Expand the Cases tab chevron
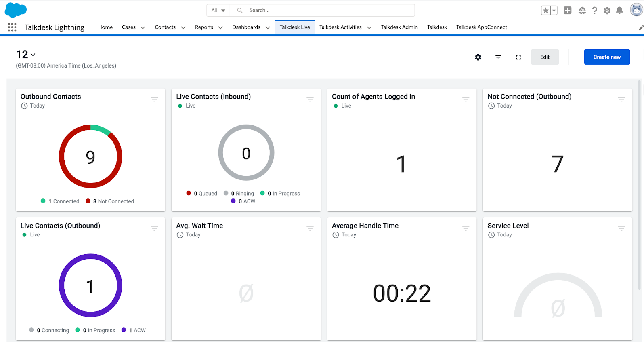 pos(143,27)
